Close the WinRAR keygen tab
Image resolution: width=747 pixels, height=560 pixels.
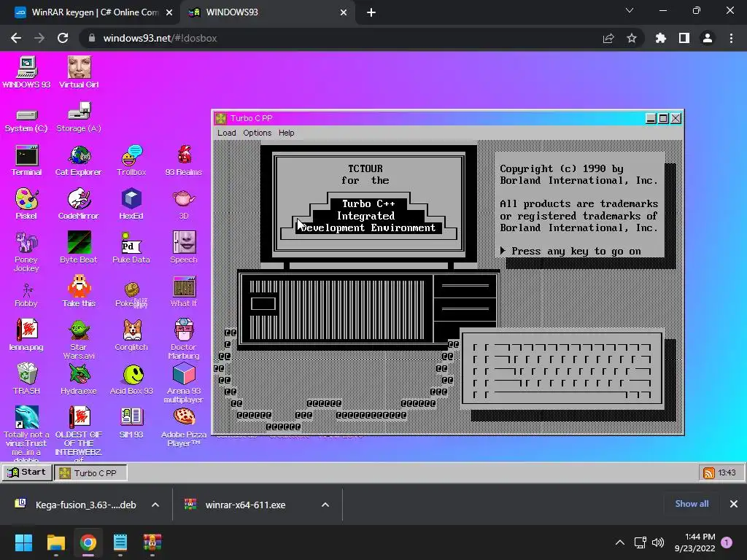coord(169,13)
